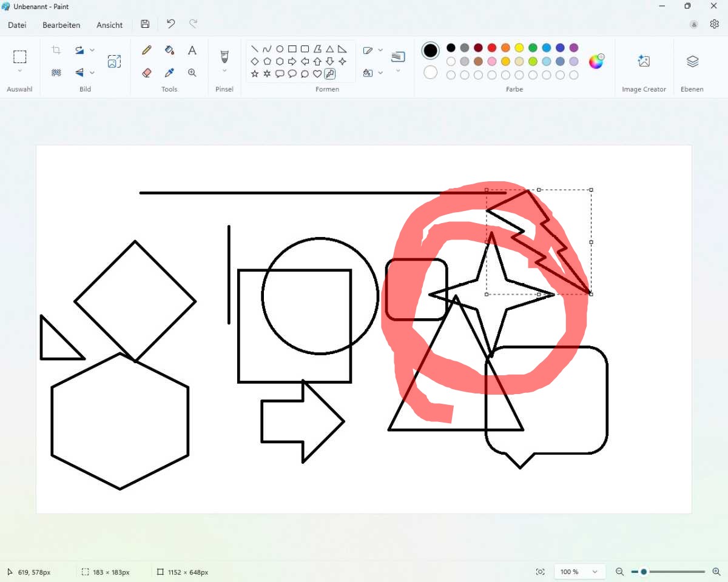This screenshot has height=582, width=728.
Task: Click the zoom out minus button
Action: pyautogui.click(x=619, y=572)
